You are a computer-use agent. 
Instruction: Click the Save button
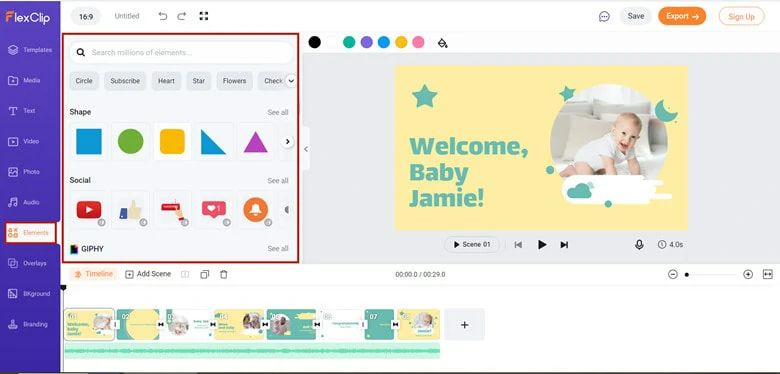tap(636, 16)
